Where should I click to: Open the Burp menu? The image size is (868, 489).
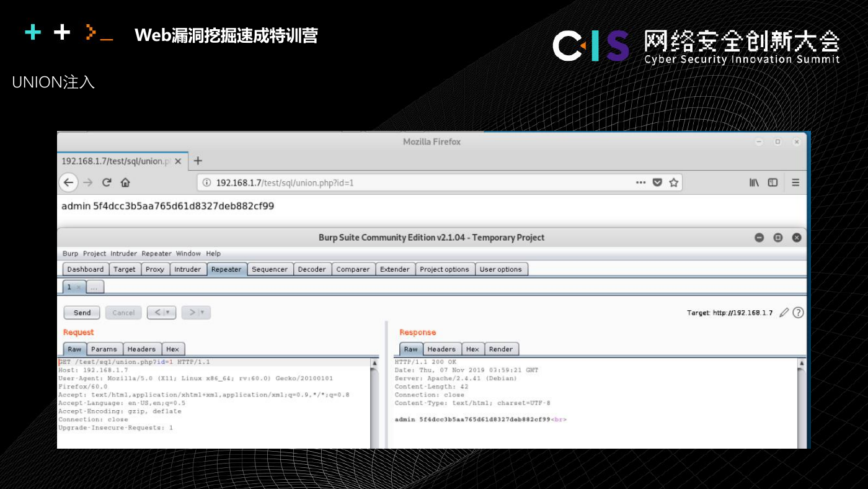pos(70,253)
